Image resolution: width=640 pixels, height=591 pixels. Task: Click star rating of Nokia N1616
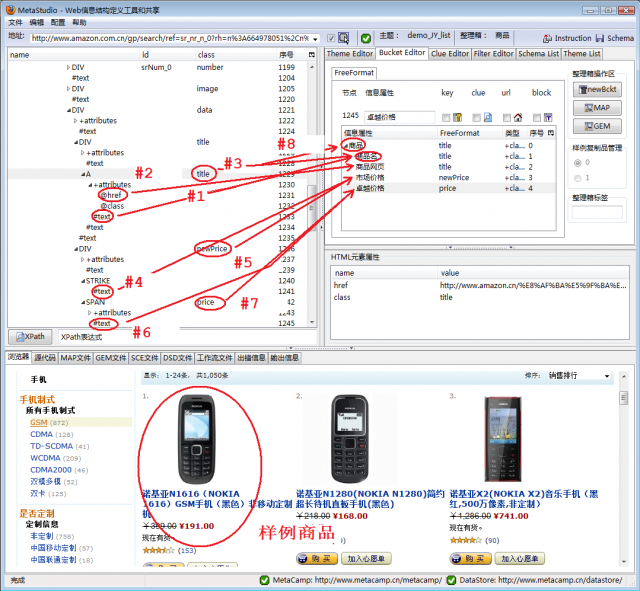point(158,551)
